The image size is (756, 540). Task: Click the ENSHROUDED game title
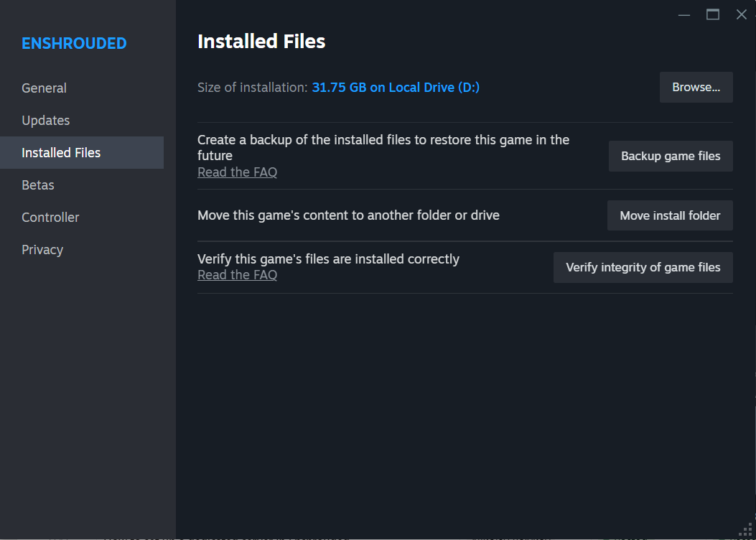(74, 43)
